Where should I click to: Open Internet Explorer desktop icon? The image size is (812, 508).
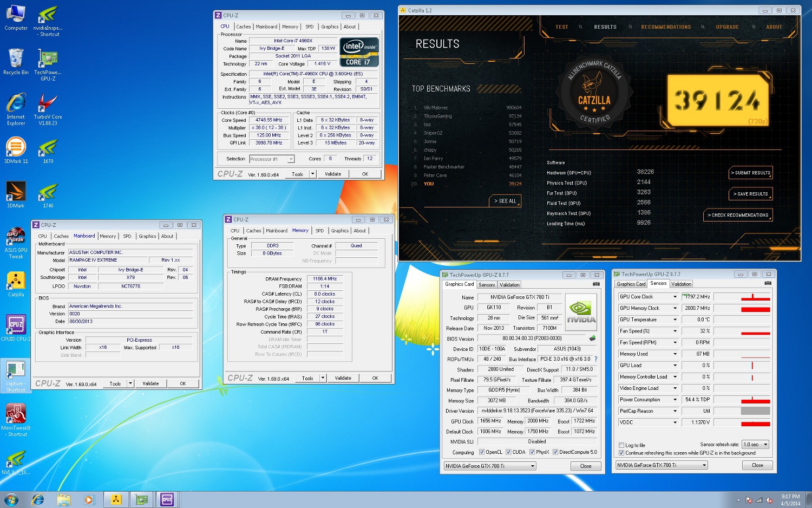coord(16,109)
